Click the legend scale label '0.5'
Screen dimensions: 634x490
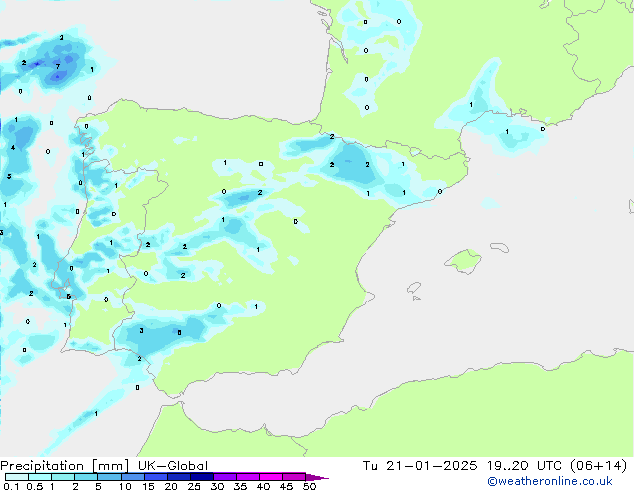34,486
